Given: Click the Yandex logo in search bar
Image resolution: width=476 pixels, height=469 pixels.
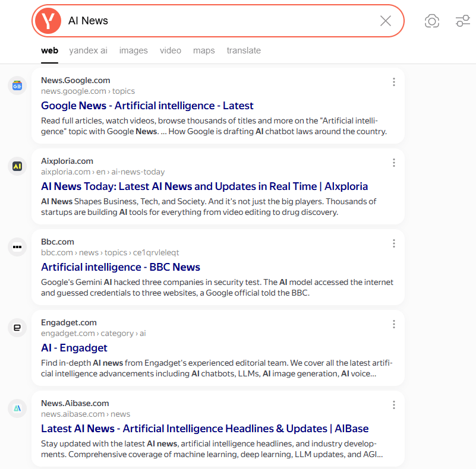Looking at the screenshot, I should click(x=48, y=21).
